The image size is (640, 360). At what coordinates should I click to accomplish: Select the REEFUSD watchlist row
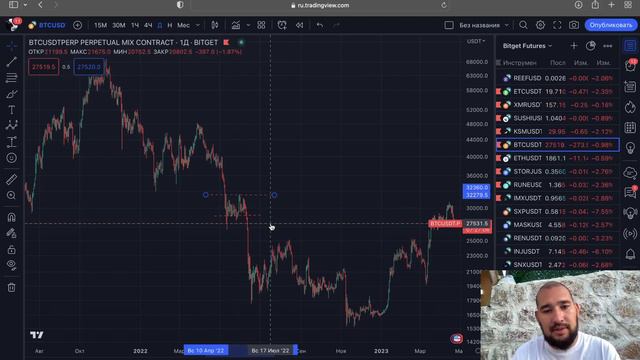558,78
